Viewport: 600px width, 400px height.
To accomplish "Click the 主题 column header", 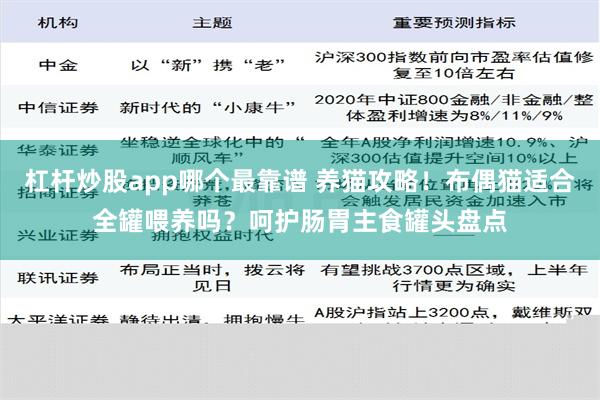I will tap(212, 23).
